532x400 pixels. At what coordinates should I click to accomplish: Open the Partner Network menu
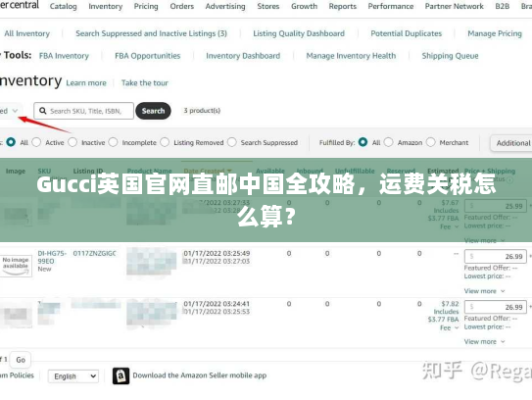(455, 6)
